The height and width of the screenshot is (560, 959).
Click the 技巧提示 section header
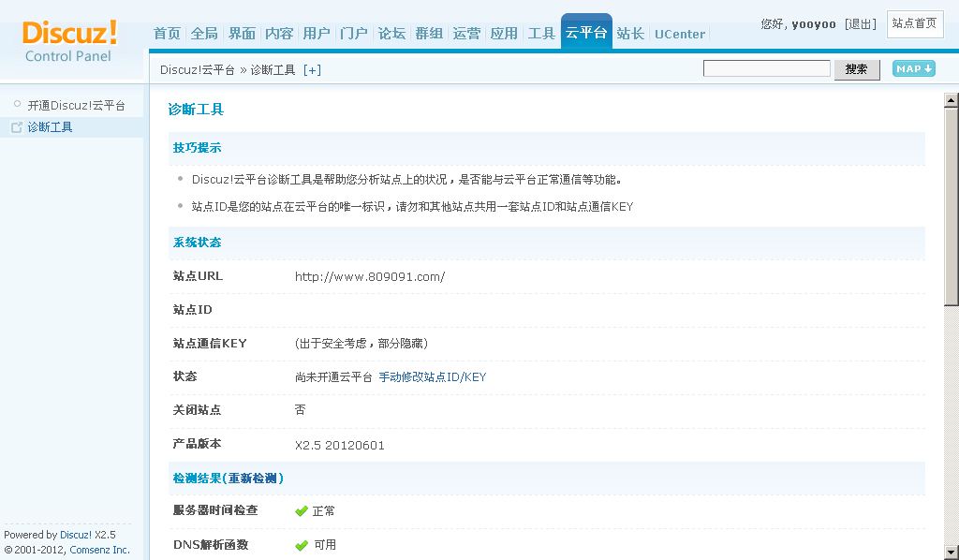(x=197, y=147)
